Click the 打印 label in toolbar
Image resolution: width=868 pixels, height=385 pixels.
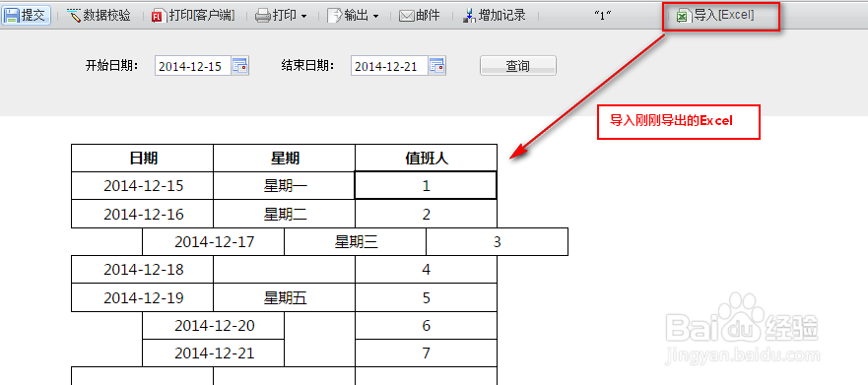tap(285, 16)
